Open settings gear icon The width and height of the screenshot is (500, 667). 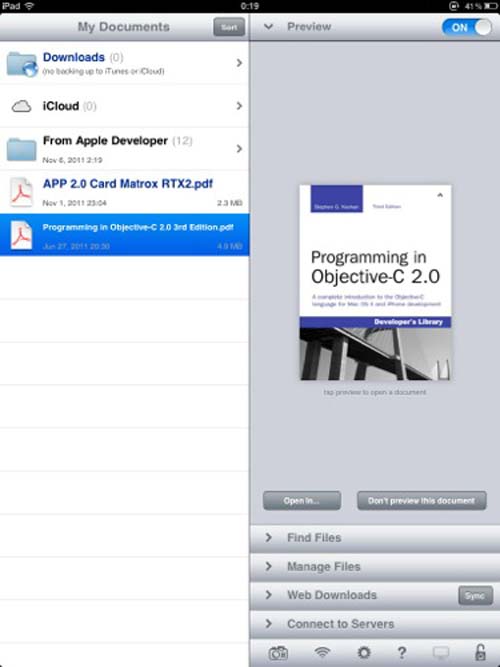[x=364, y=652]
